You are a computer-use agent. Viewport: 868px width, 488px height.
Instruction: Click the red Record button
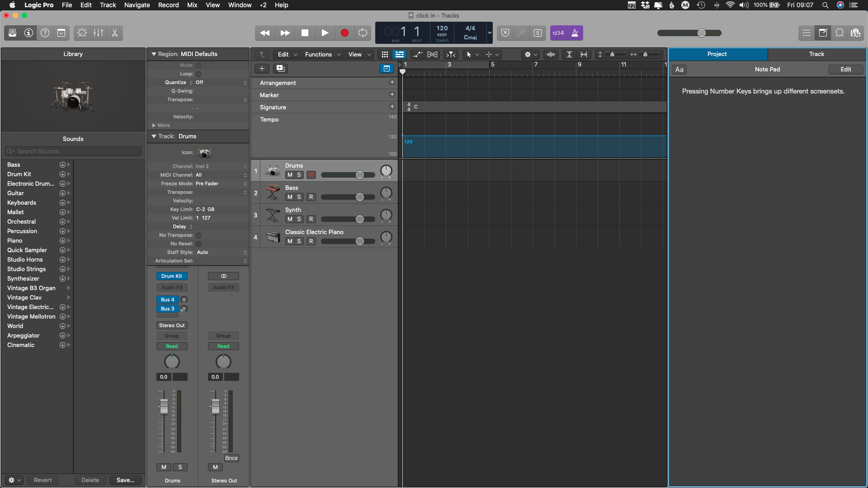coord(344,33)
